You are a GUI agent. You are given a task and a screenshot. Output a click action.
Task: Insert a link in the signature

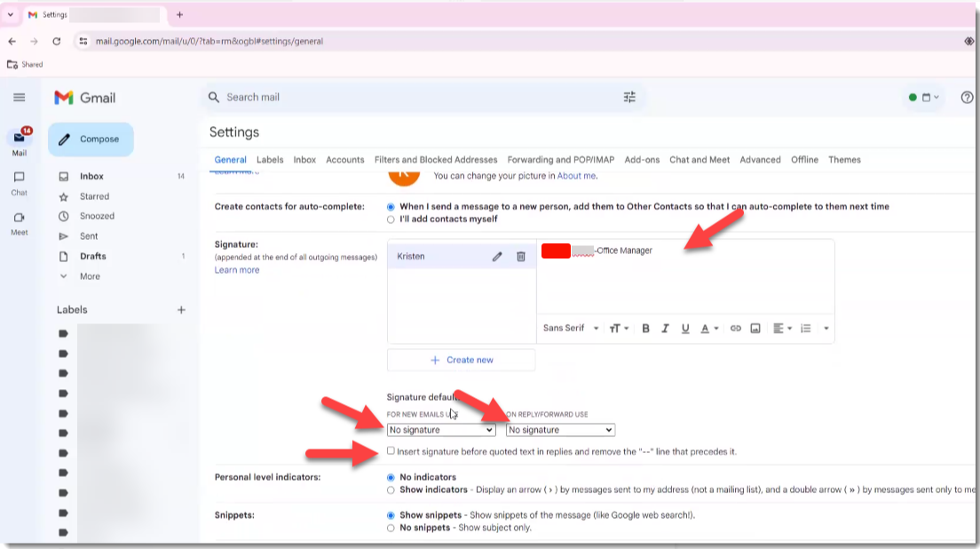(736, 329)
